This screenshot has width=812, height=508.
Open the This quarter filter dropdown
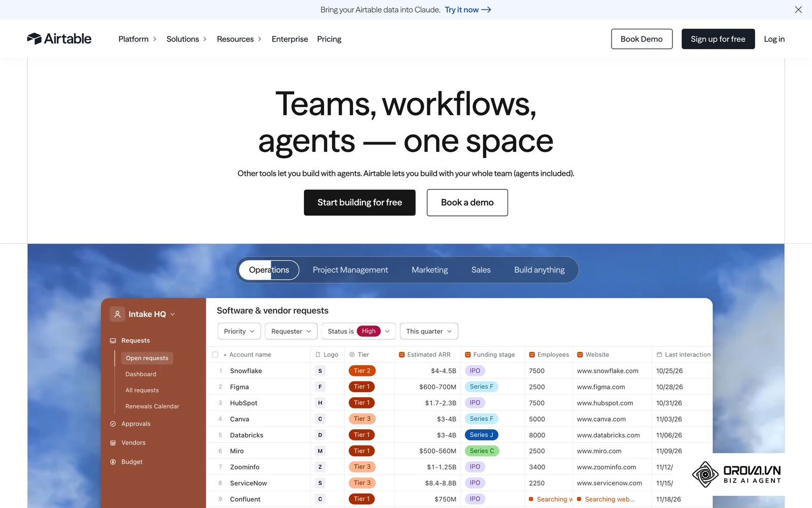pyautogui.click(x=429, y=331)
